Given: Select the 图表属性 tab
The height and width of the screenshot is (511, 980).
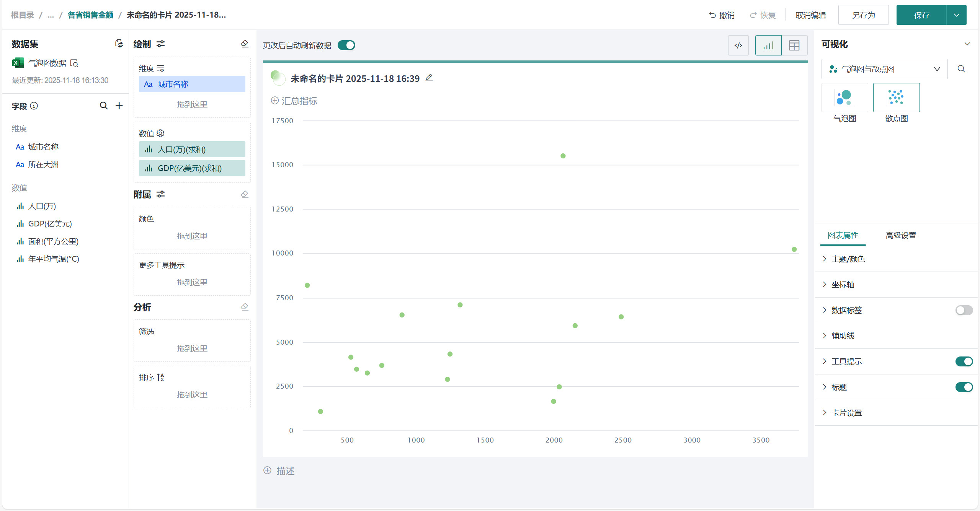Looking at the screenshot, I should click(x=843, y=235).
